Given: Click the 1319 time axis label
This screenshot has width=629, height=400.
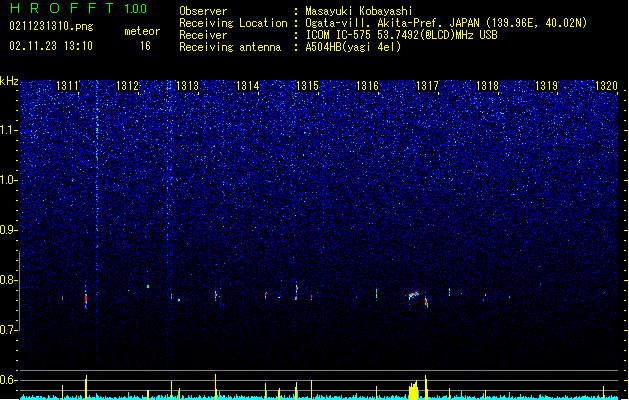Looking at the screenshot, I should (547, 86).
